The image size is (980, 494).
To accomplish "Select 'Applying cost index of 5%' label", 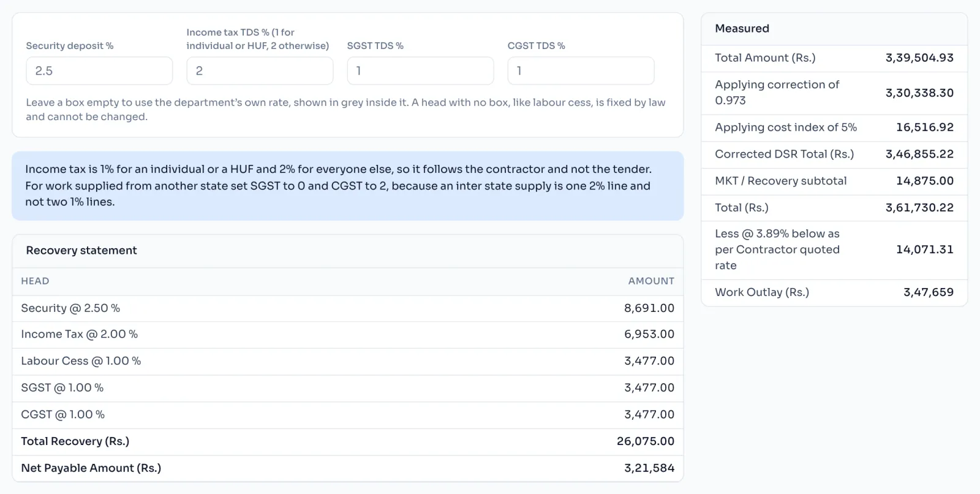I will (x=786, y=127).
